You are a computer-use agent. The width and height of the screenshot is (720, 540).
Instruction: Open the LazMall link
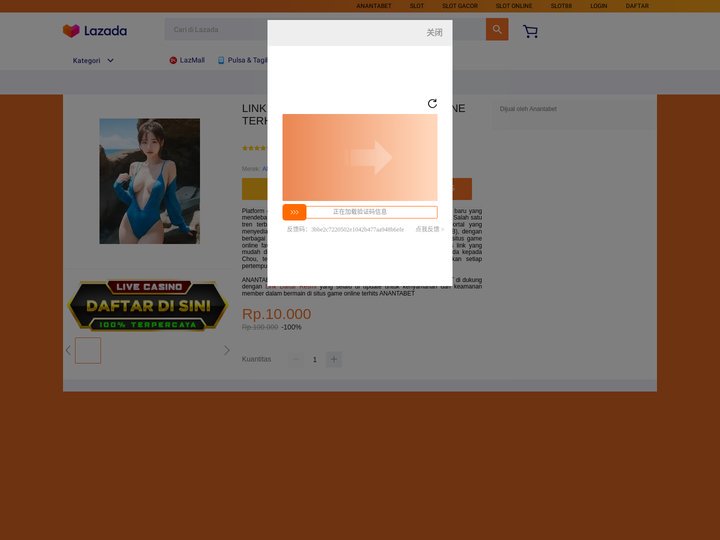click(187, 60)
